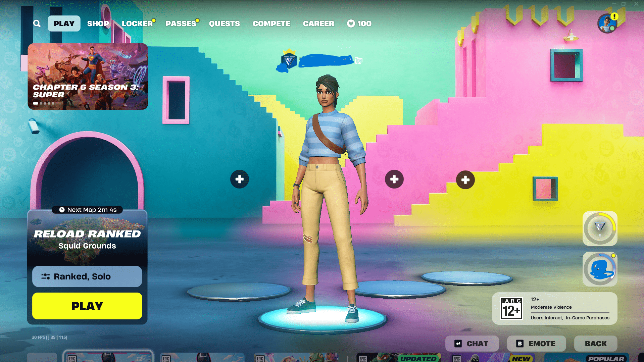Add a party member with the middle plus slot

coord(394,179)
